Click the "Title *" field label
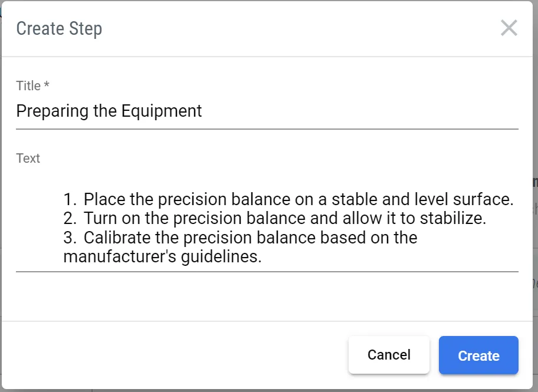The width and height of the screenshot is (538, 392). [32, 86]
